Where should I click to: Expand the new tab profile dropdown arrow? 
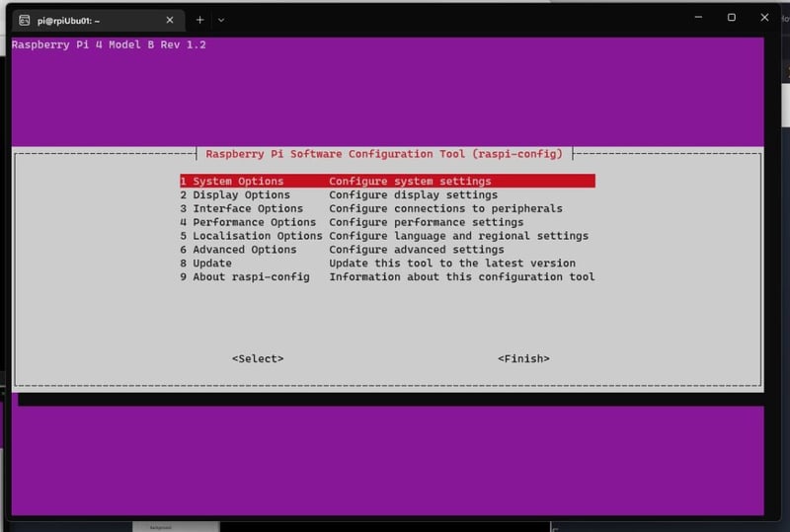(221, 20)
